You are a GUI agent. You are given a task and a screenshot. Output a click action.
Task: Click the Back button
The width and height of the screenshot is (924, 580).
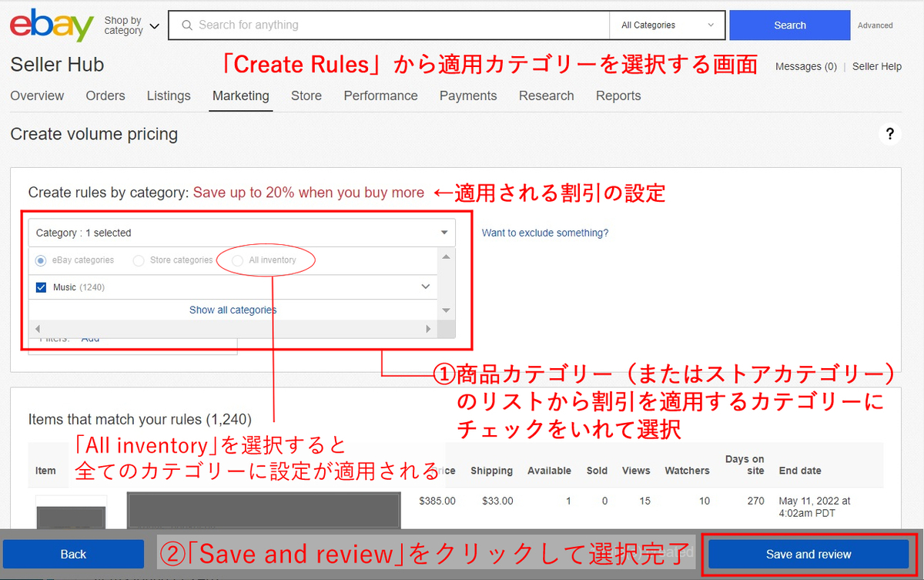coord(73,554)
